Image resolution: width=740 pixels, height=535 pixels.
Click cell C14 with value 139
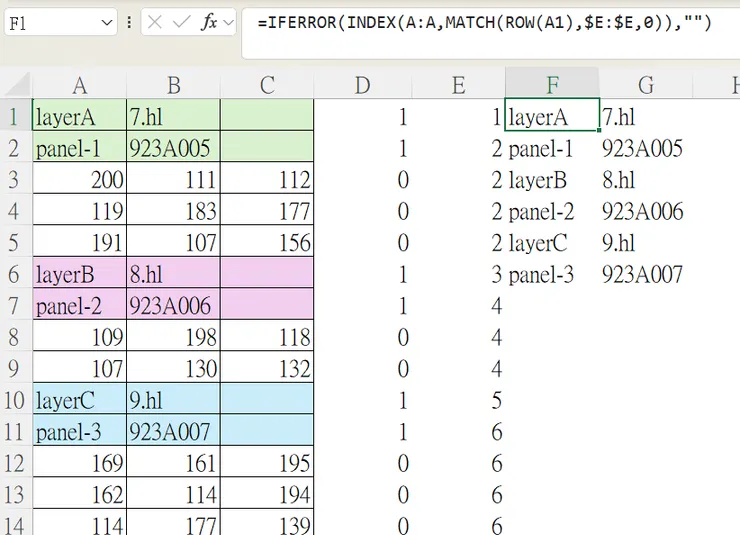coord(267,523)
